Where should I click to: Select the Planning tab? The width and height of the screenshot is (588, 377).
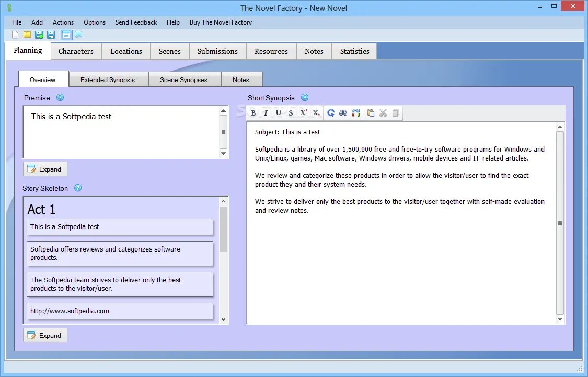pos(28,51)
